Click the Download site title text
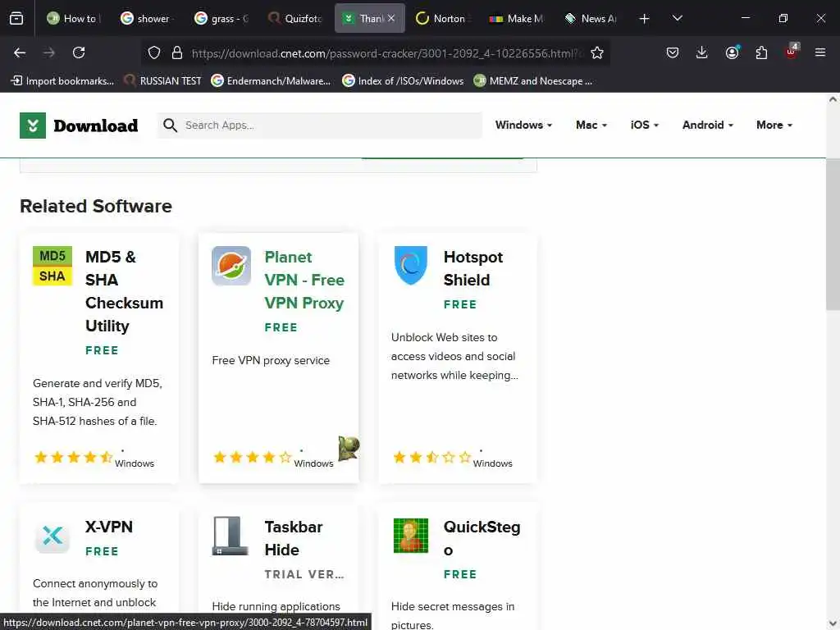 click(x=96, y=126)
